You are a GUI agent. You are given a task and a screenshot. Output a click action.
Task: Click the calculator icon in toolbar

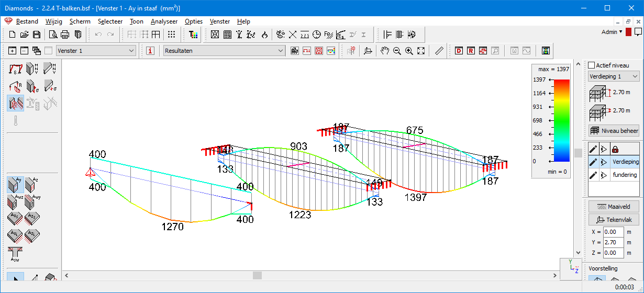[227, 35]
